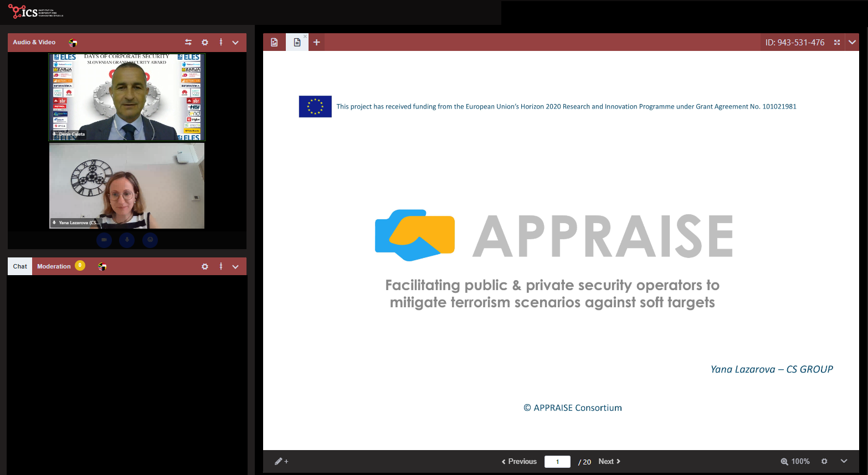The width and height of the screenshot is (868, 475).
Task: Click the flag icon beside Audio & Video title
Action: click(x=73, y=43)
